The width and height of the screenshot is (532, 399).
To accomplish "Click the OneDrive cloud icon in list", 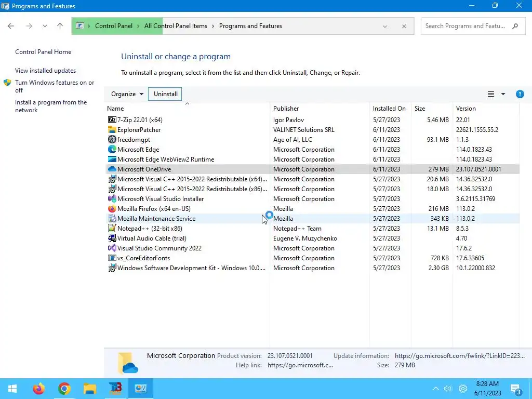I will pyautogui.click(x=112, y=169).
